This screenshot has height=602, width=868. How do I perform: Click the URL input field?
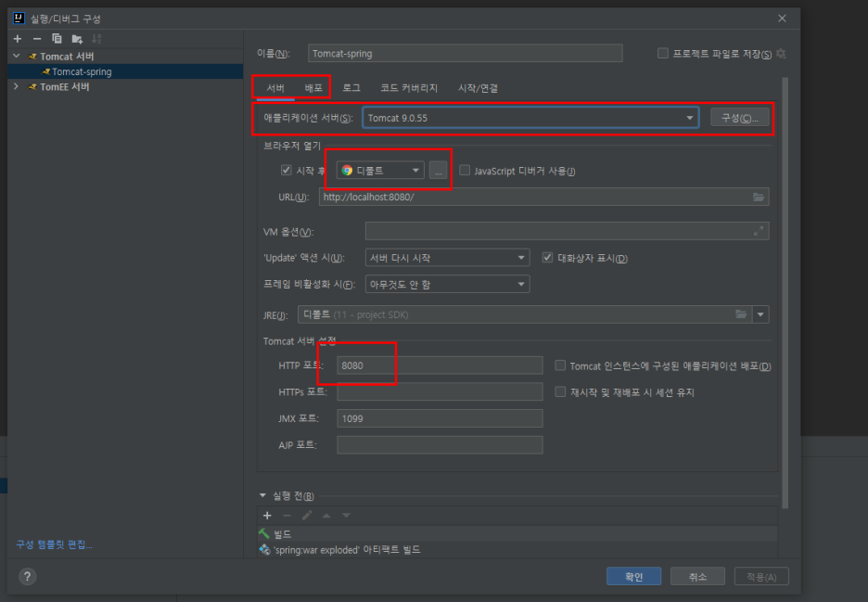point(544,198)
